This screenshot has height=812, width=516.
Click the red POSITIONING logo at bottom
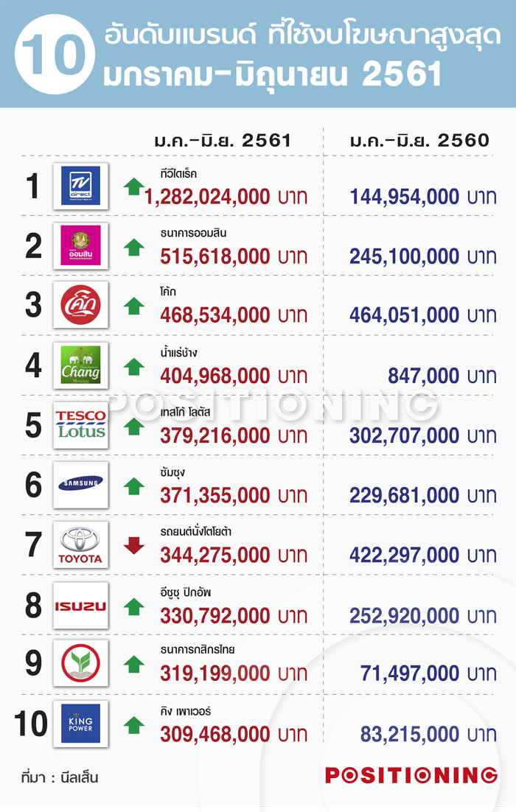tap(411, 775)
